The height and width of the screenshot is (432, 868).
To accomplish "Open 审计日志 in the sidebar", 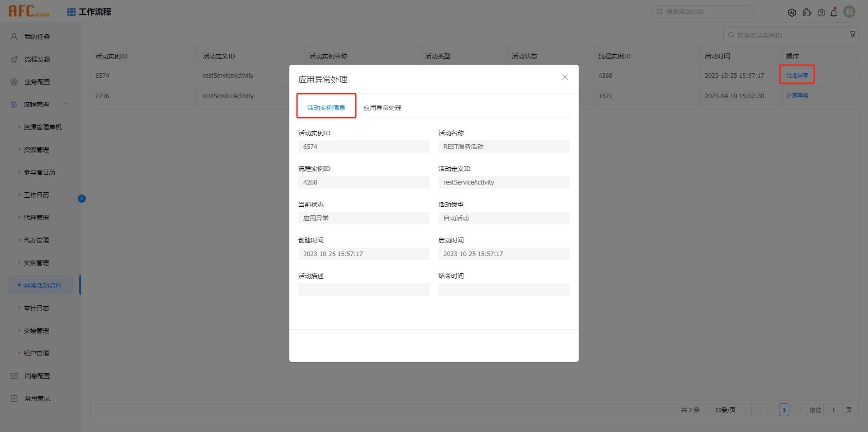I will pyautogui.click(x=36, y=308).
